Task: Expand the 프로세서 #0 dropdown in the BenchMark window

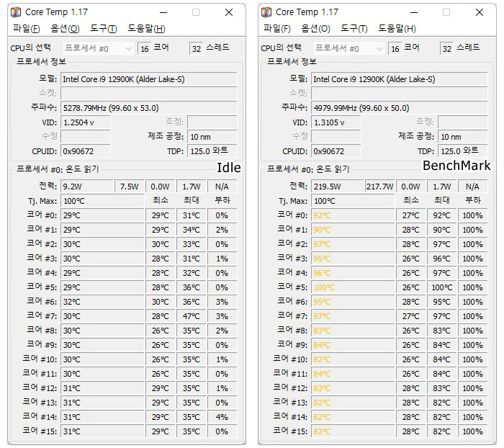Action: pos(349,48)
